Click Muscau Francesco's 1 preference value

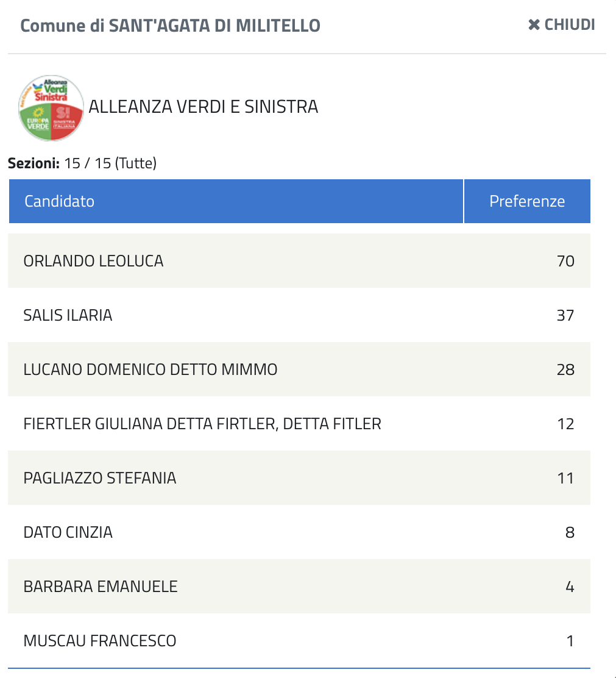[570, 641]
